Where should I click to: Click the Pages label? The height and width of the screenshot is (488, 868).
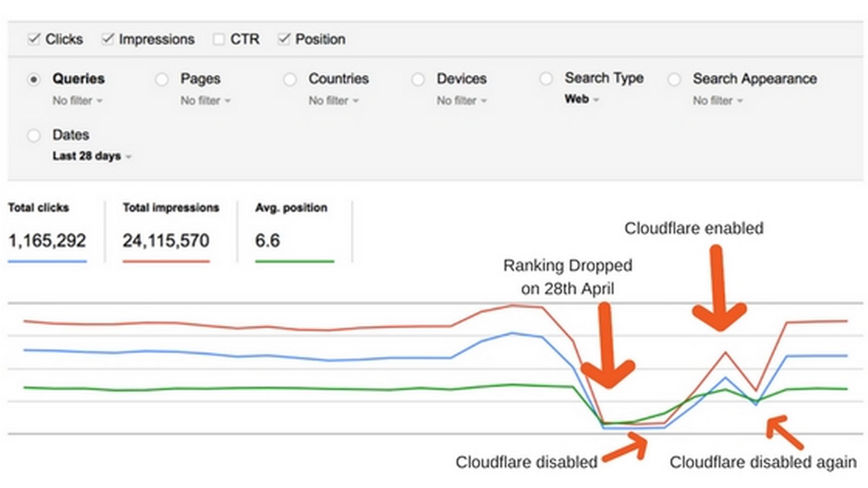200,79
